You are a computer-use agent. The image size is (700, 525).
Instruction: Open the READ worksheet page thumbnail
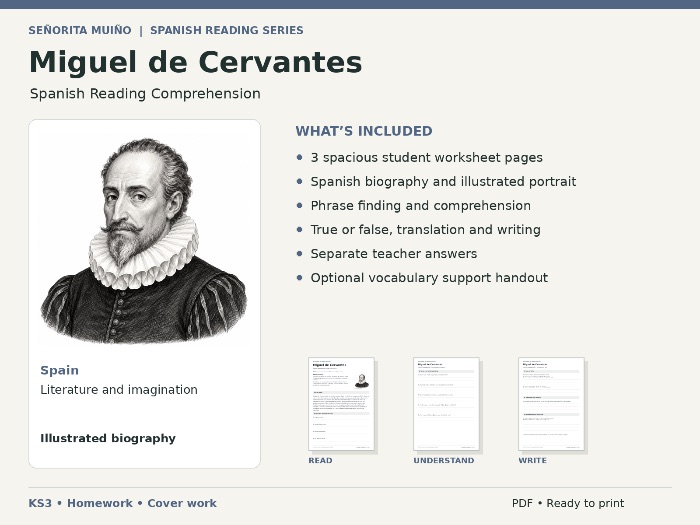coord(342,404)
